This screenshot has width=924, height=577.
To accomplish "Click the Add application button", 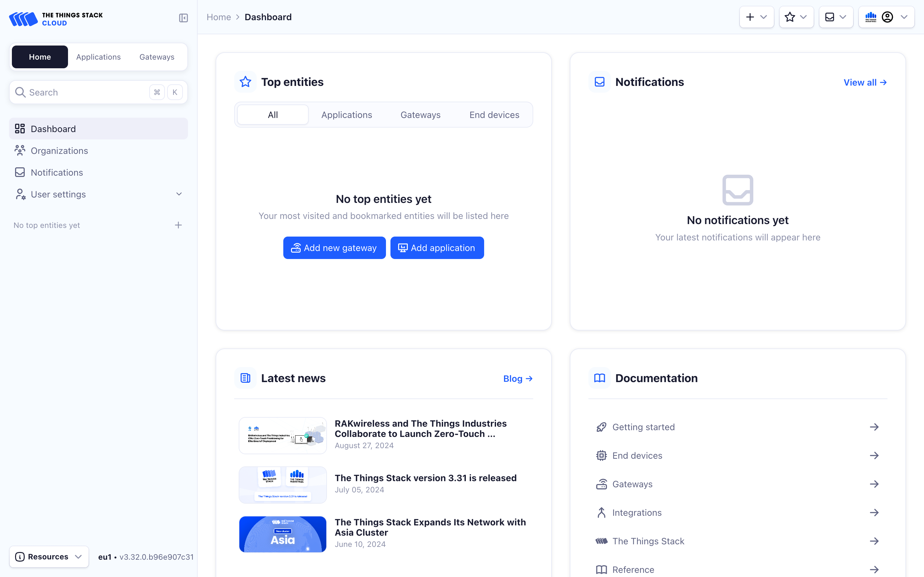I will pyautogui.click(x=437, y=248).
